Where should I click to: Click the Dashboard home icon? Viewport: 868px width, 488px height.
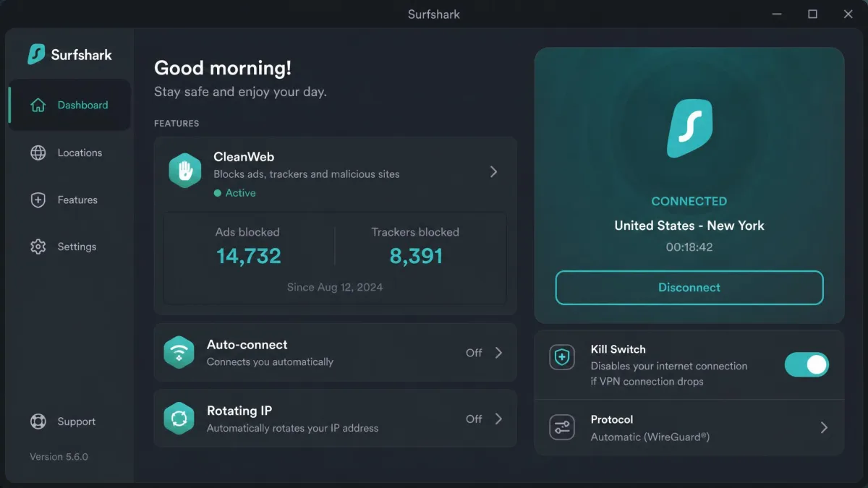coord(38,105)
